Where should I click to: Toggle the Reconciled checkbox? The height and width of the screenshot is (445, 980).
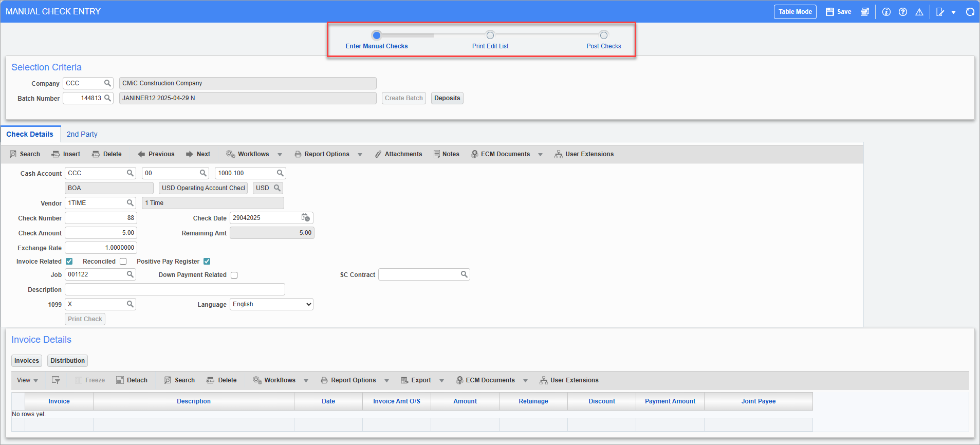(x=123, y=262)
